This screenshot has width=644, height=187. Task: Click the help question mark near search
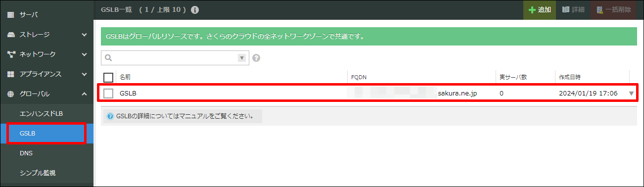point(256,58)
